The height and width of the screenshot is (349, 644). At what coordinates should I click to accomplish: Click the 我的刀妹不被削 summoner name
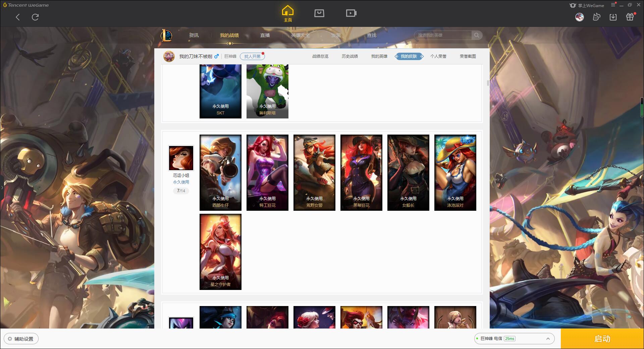click(x=196, y=56)
